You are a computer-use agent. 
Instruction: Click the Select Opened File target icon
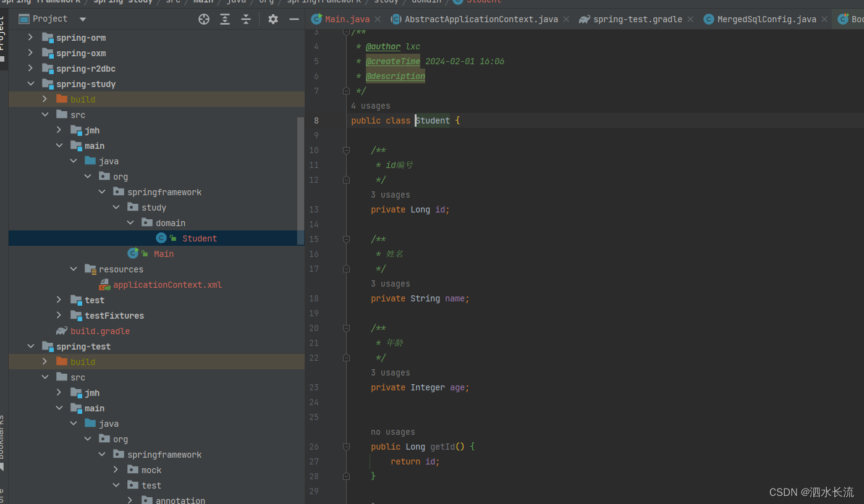coord(204,19)
